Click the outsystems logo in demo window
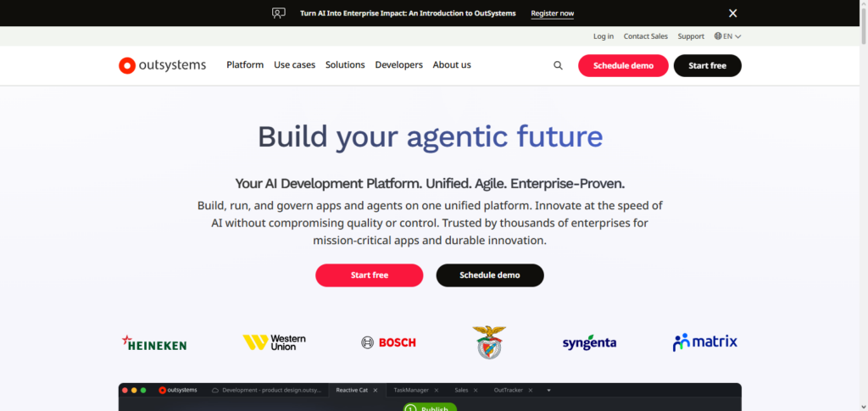The height and width of the screenshot is (411, 868). click(x=178, y=390)
